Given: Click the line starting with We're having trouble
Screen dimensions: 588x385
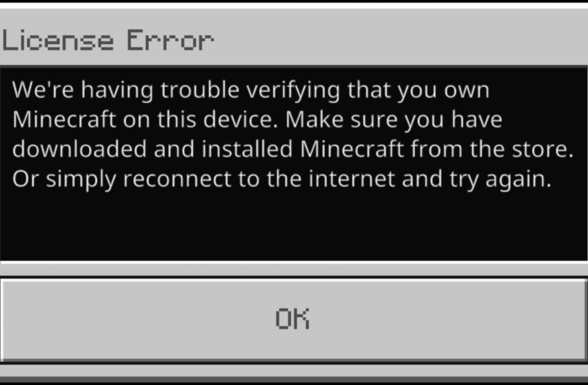Looking at the screenshot, I should point(251,90).
